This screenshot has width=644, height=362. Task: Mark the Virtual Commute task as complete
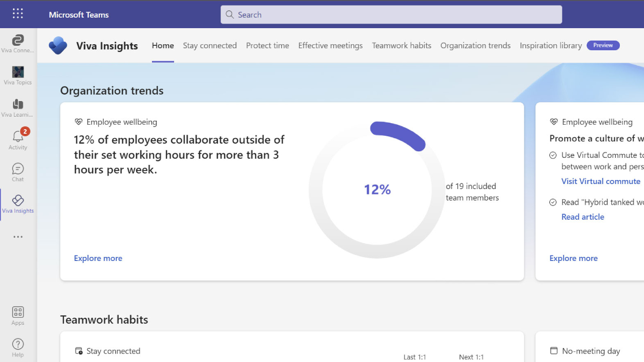[553, 155]
